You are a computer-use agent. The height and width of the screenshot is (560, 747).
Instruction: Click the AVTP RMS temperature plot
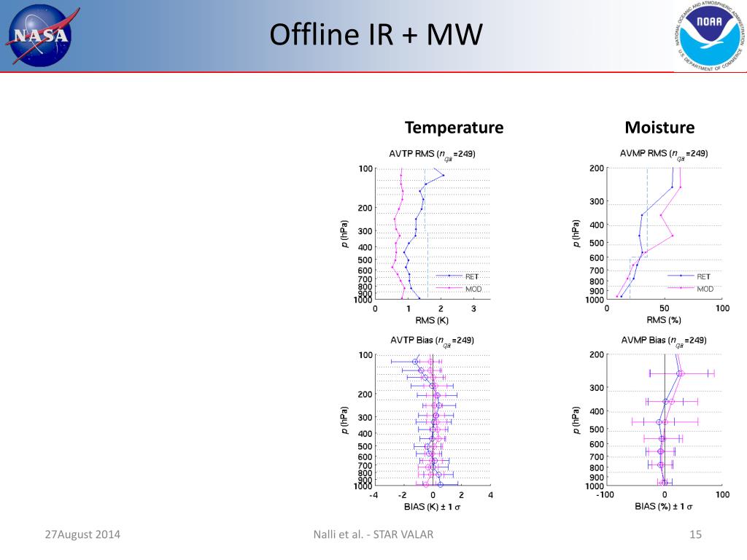click(x=433, y=234)
